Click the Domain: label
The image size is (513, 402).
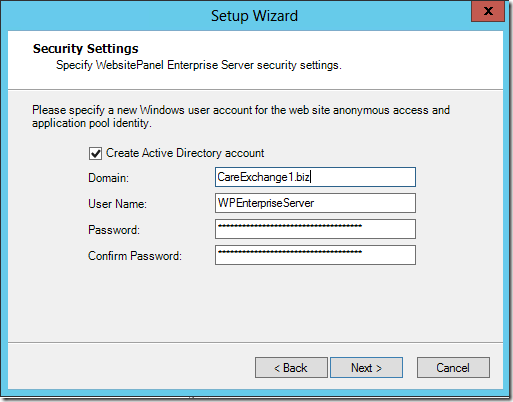108,178
